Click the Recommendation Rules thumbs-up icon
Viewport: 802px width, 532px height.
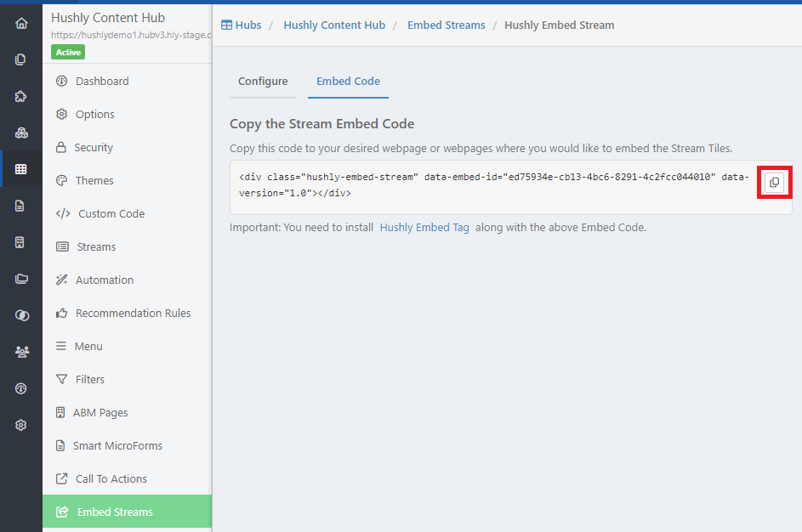62,313
